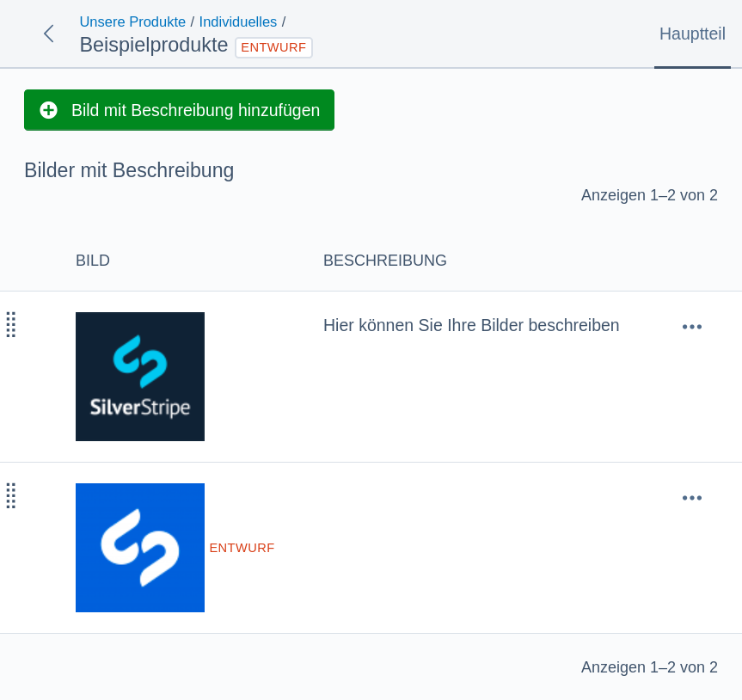Open the actions menu for the first image row
742x700 pixels.
click(x=692, y=327)
